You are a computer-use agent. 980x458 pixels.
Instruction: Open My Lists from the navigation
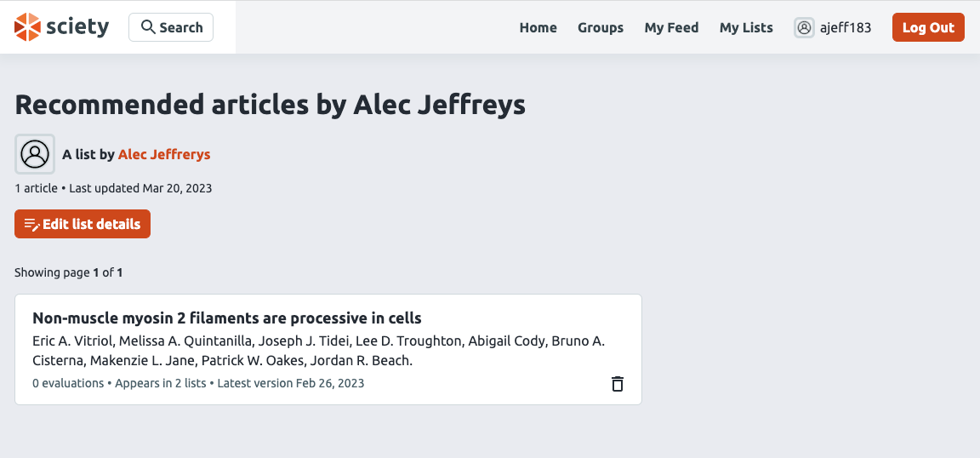pyautogui.click(x=746, y=27)
